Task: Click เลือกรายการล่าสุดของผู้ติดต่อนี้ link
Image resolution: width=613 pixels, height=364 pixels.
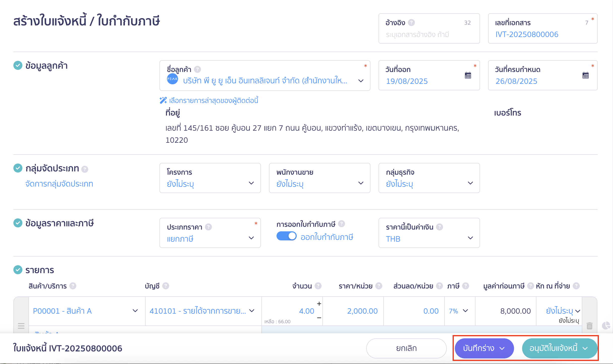Action: [x=214, y=100]
